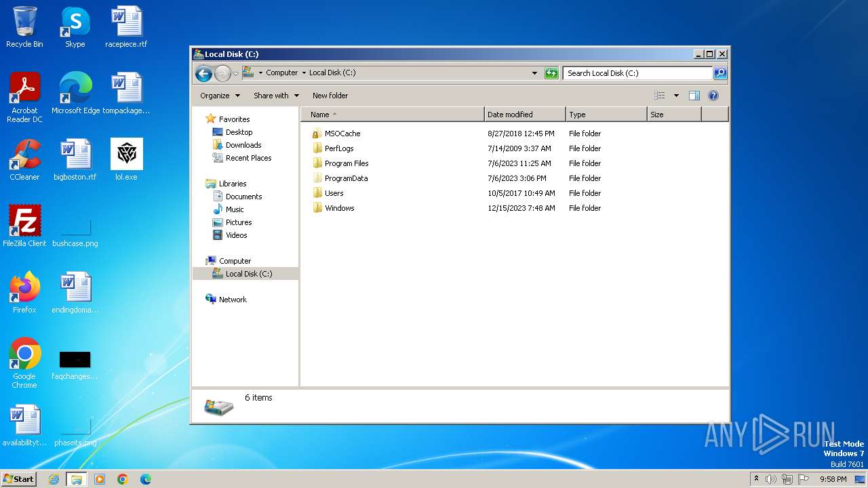Sort by the Date modified column header
Viewport: 868px width, 488px height.
click(x=525, y=115)
